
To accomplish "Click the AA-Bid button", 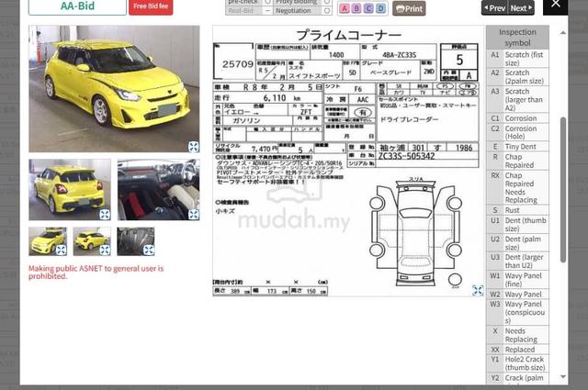I will [x=77, y=6].
